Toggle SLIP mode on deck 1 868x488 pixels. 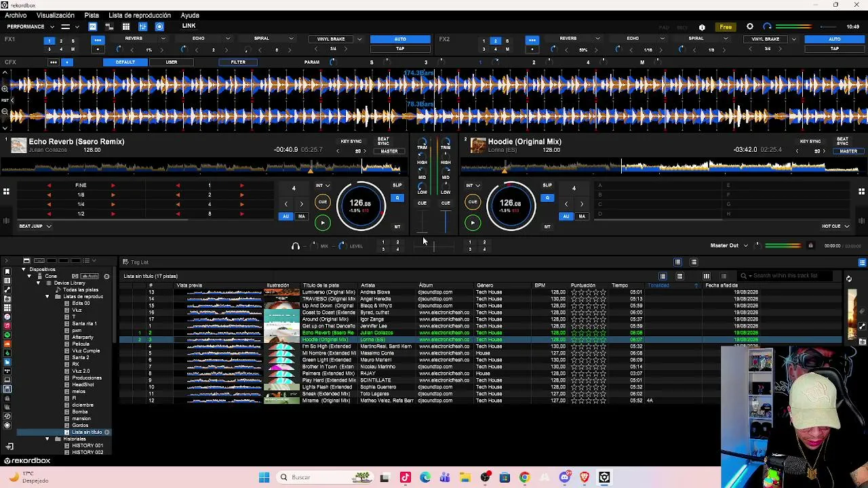(397, 185)
